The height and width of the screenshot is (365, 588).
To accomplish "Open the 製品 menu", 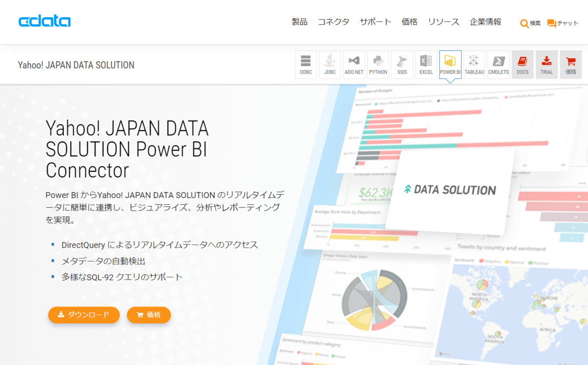I will coord(299,22).
